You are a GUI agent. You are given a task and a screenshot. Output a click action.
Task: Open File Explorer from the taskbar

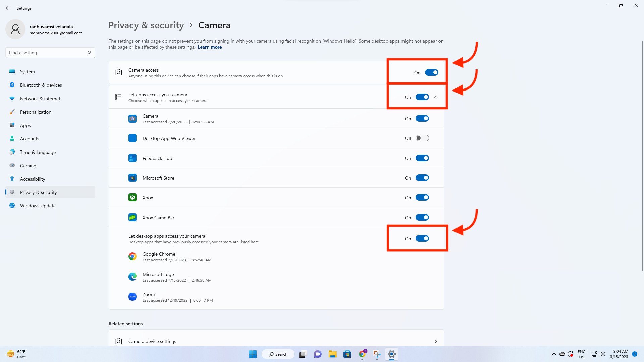[x=332, y=354]
